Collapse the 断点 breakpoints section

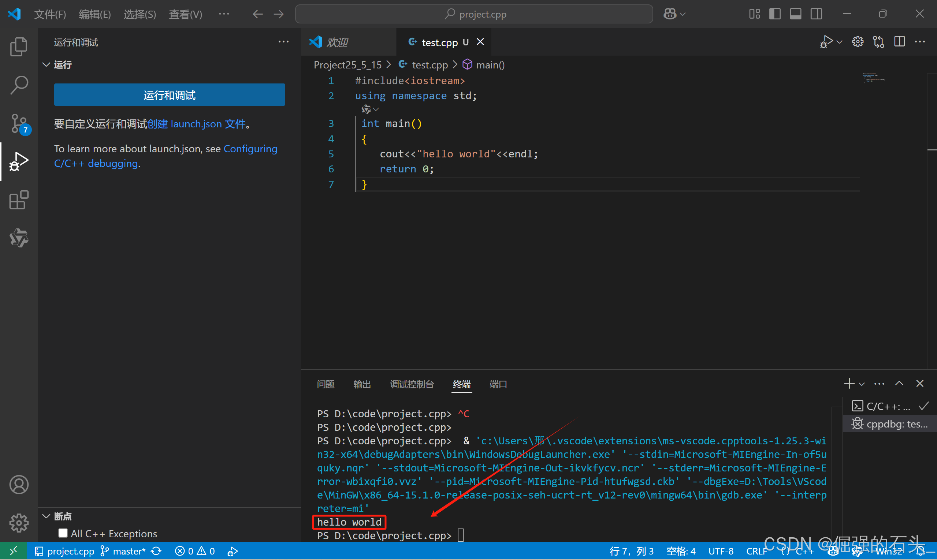tap(47, 516)
